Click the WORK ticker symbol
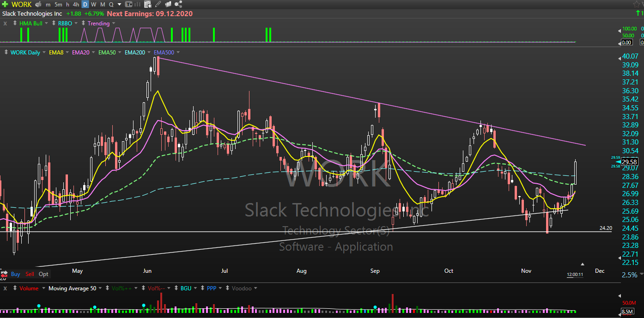644x318 pixels. pyautogui.click(x=22, y=5)
